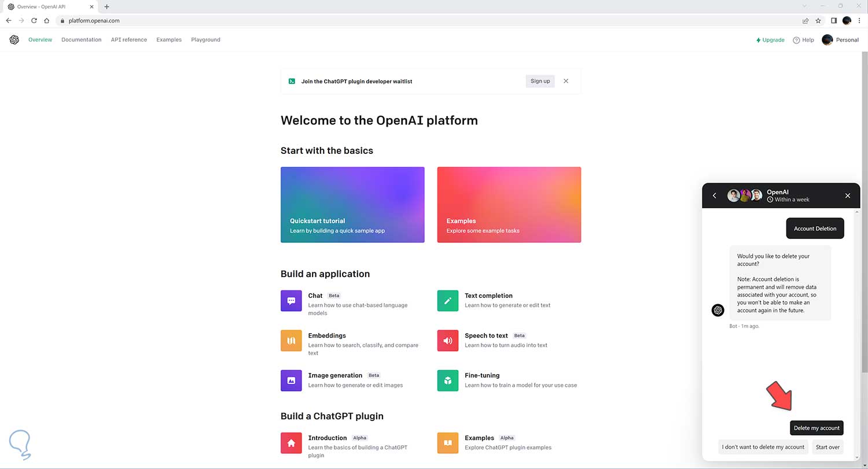
Task: Go back in the chat widget
Action: point(715,195)
